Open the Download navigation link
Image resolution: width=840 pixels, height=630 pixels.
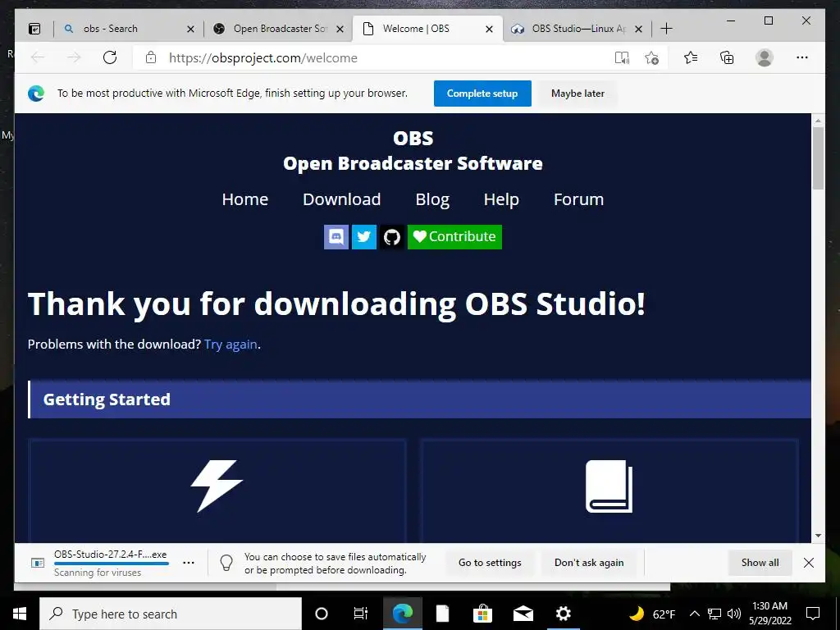(342, 199)
